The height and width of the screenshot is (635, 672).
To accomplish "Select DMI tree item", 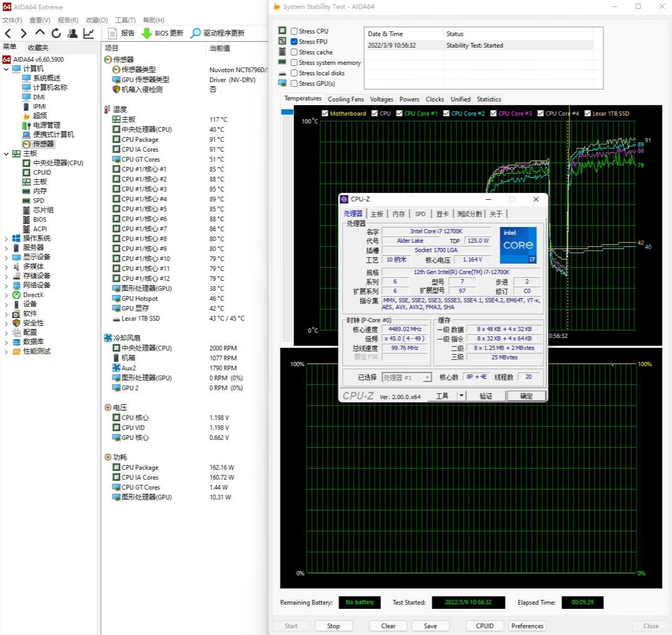I will pos(39,97).
